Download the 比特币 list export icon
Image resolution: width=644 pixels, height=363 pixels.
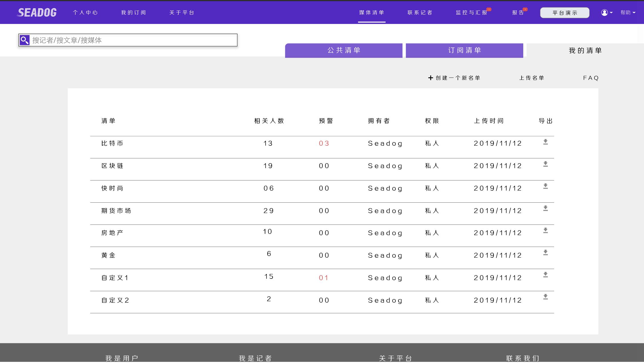point(546,142)
